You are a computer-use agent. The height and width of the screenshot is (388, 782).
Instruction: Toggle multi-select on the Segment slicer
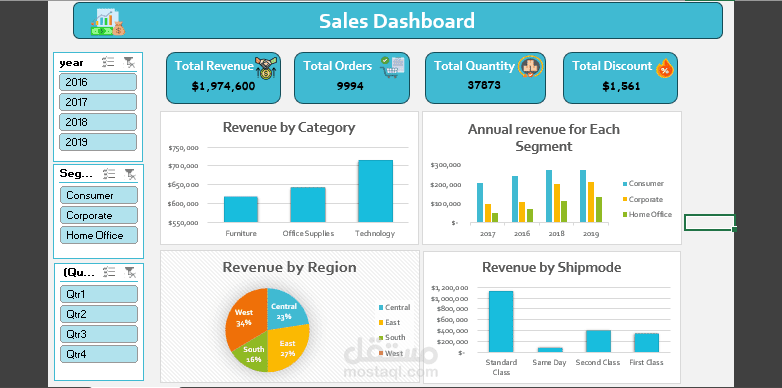click(109, 174)
